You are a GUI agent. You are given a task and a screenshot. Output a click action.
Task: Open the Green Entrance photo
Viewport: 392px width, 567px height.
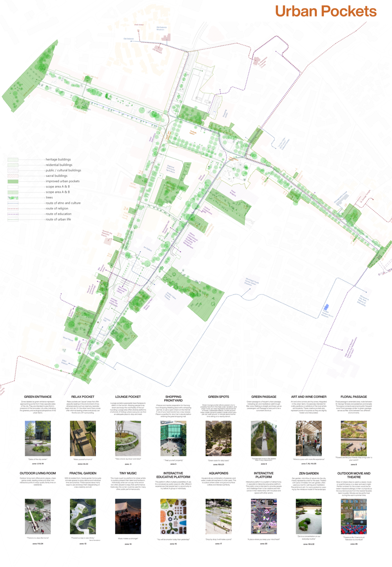(38, 438)
